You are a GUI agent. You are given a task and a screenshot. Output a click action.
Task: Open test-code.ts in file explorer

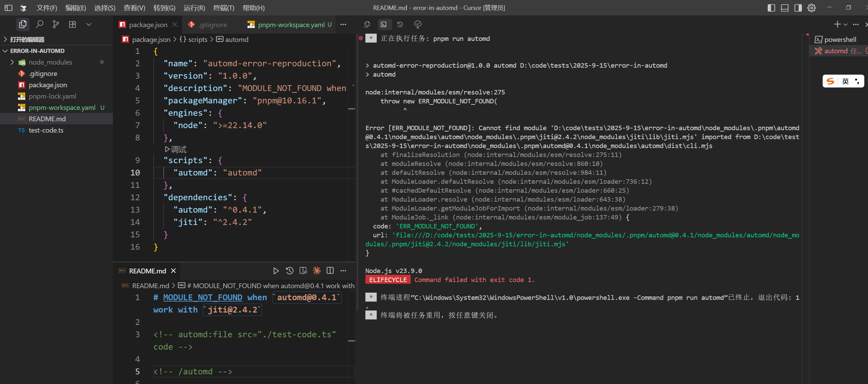[x=56, y=130]
